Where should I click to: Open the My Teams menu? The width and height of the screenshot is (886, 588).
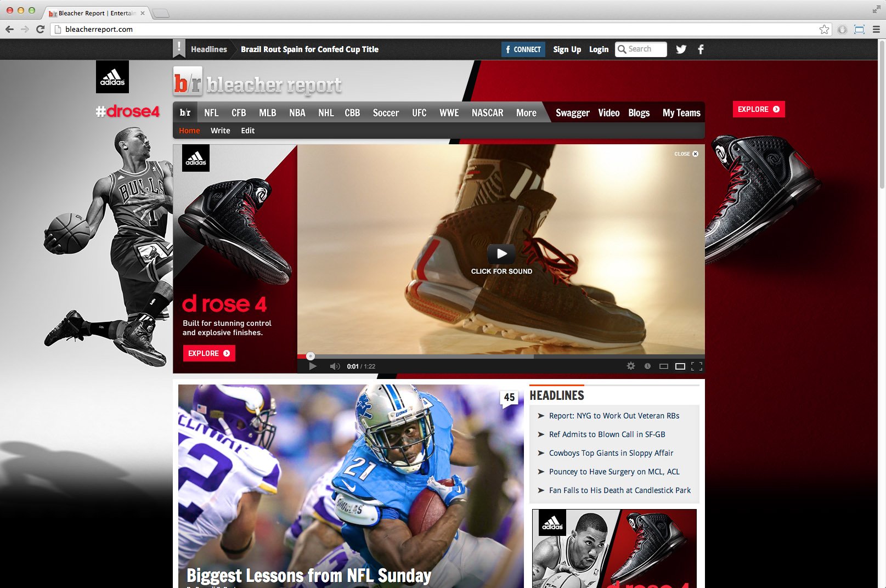pos(681,112)
